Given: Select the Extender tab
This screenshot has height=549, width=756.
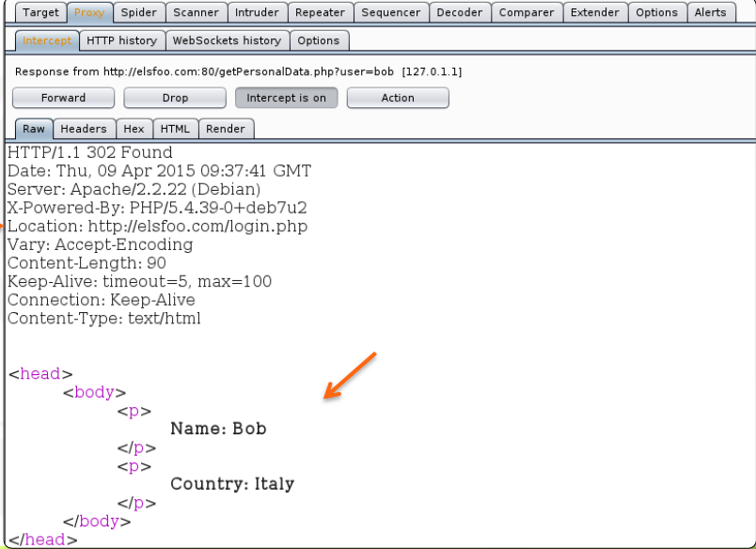Looking at the screenshot, I should pyautogui.click(x=595, y=12).
